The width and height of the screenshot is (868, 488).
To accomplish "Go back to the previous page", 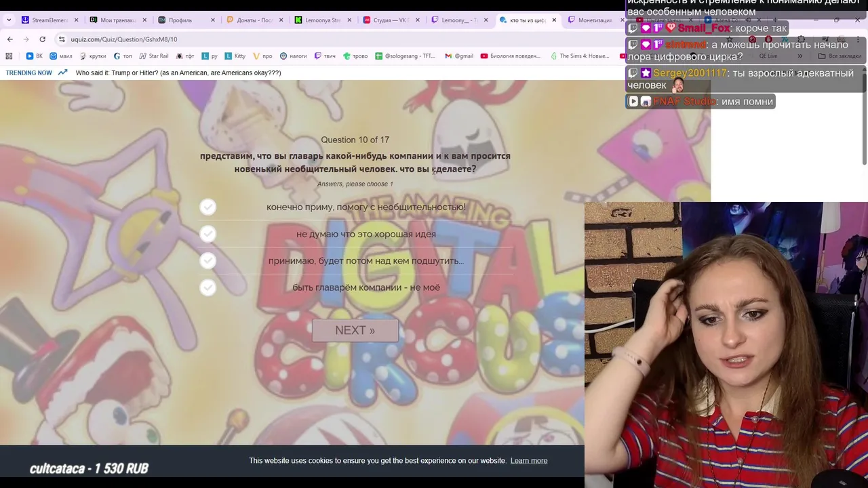I will (9, 39).
